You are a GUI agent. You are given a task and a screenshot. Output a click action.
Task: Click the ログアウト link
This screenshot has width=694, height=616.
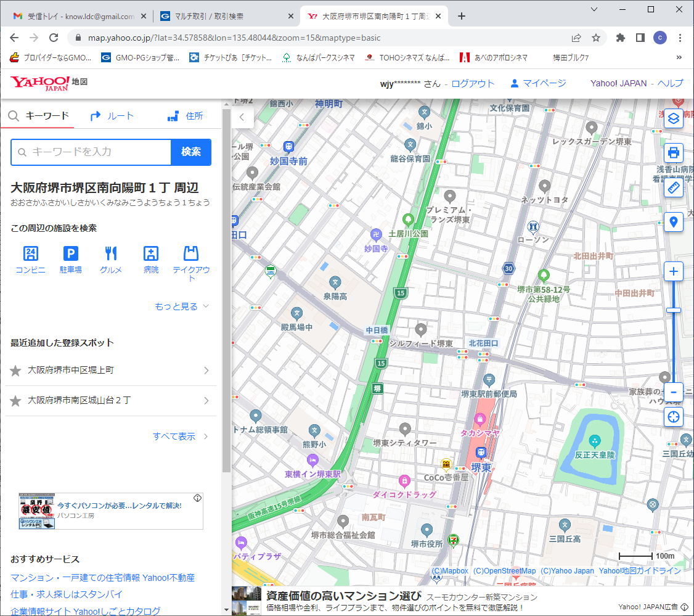(x=473, y=83)
